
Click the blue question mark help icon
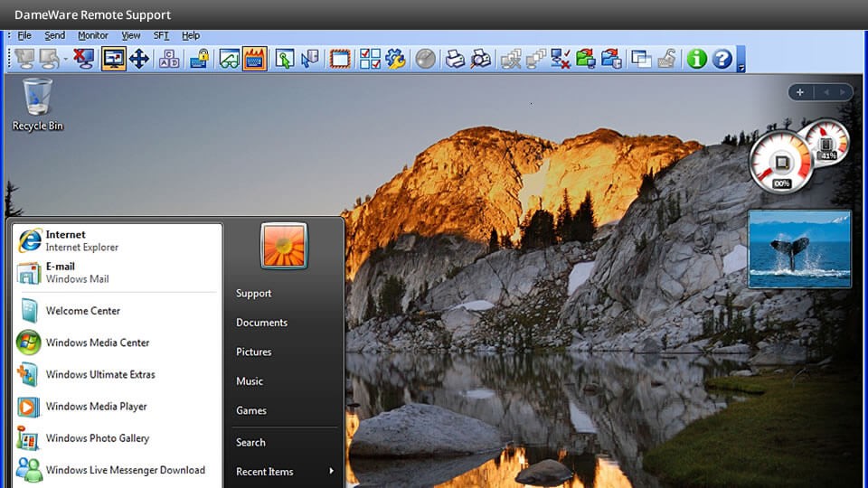click(722, 59)
